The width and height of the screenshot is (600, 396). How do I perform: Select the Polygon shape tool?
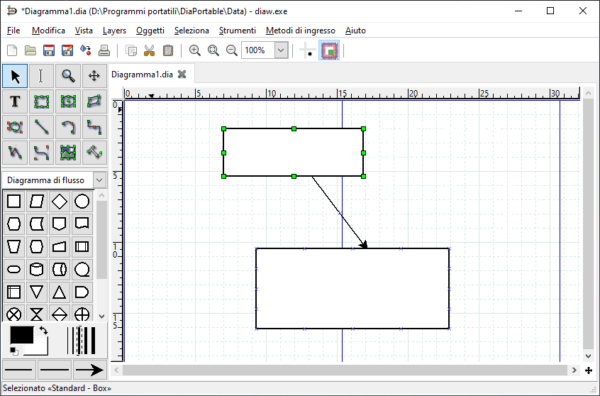94,102
